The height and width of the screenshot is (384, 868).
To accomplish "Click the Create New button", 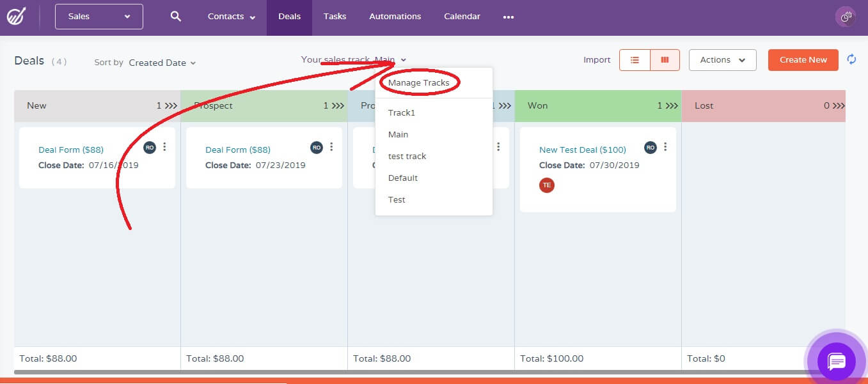I will 803,59.
